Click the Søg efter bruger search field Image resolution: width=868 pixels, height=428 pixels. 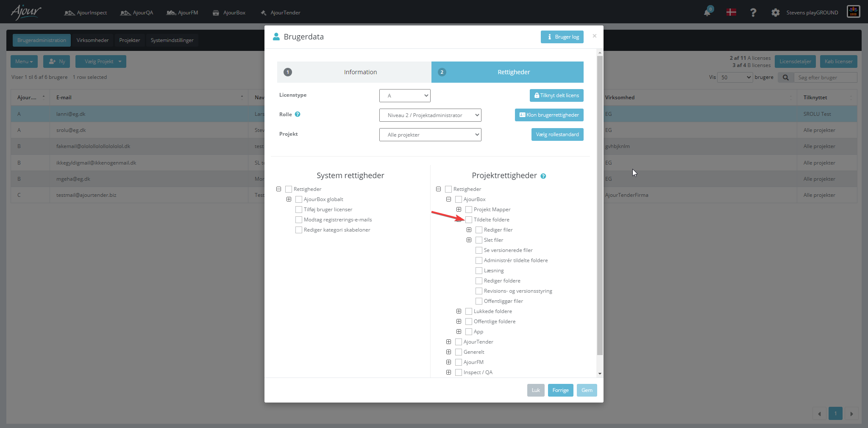tap(826, 78)
